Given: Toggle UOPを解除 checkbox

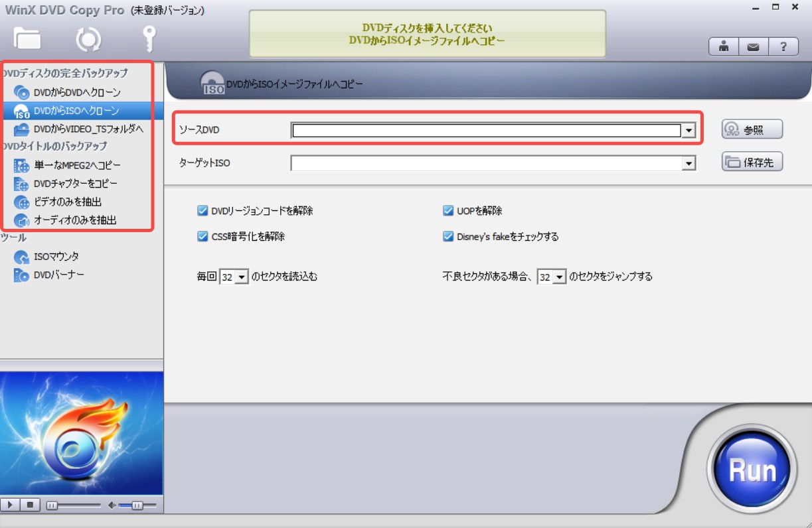Looking at the screenshot, I should [448, 211].
